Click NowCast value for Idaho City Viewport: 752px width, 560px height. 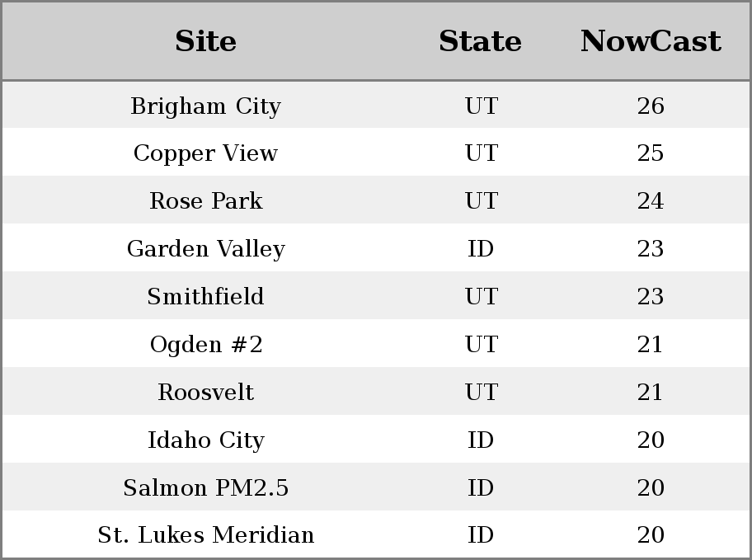click(x=651, y=440)
